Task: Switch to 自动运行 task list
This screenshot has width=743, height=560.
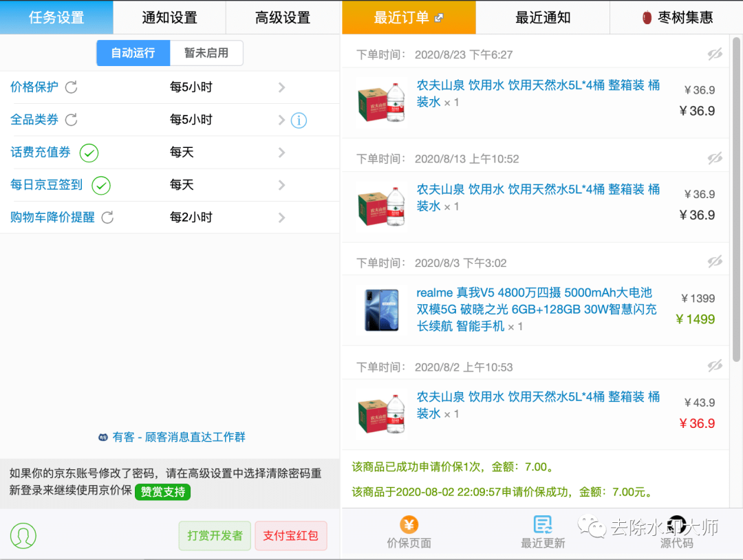Action: click(133, 52)
